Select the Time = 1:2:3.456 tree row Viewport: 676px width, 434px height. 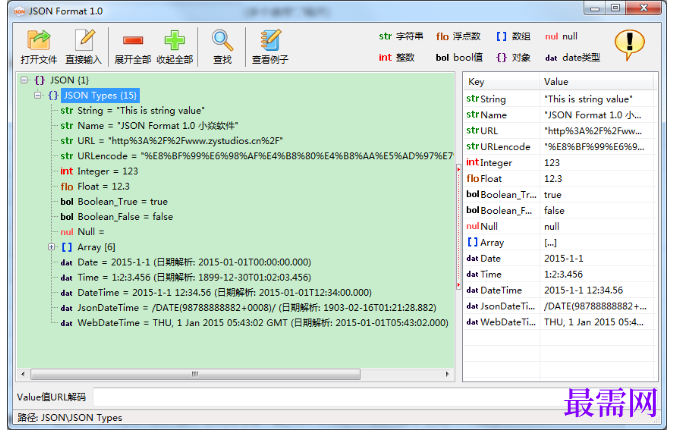pos(186,278)
